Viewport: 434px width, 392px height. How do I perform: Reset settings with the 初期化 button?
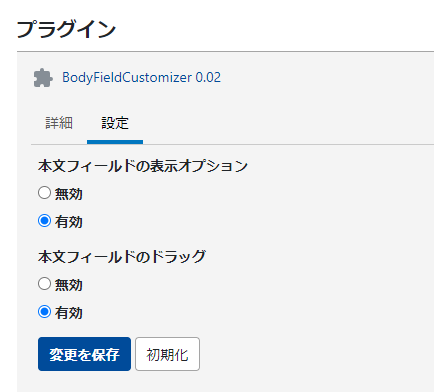(167, 354)
